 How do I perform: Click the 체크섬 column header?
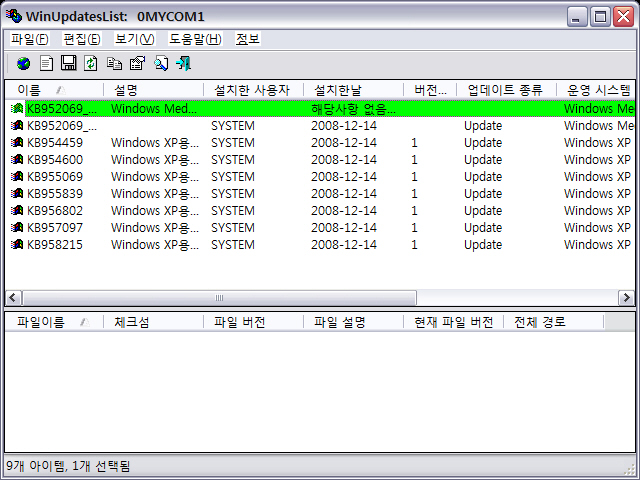click(x=153, y=322)
